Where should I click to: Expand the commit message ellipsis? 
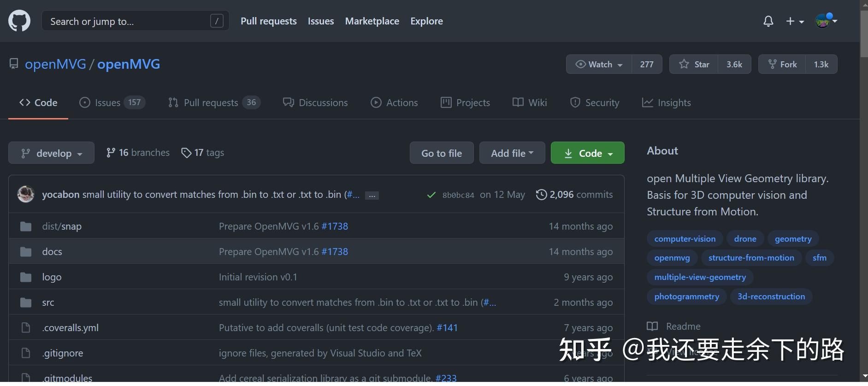[372, 196]
